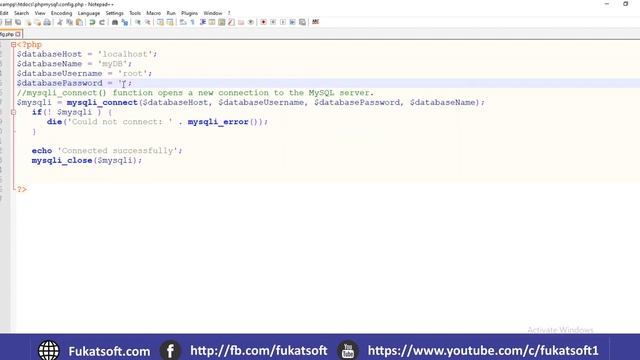Screen dimensions: 640x360
Task: Open the Settings menu
Action: pyautogui.click(x=114, y=13)
